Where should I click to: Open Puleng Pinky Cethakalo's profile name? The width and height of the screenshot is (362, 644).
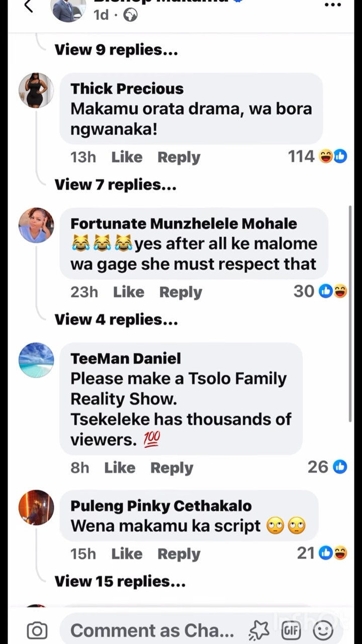click(x=161, y=506)
